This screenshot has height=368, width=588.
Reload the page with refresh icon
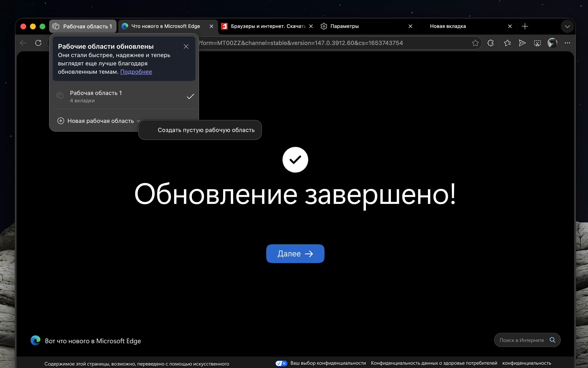point(38,43)
